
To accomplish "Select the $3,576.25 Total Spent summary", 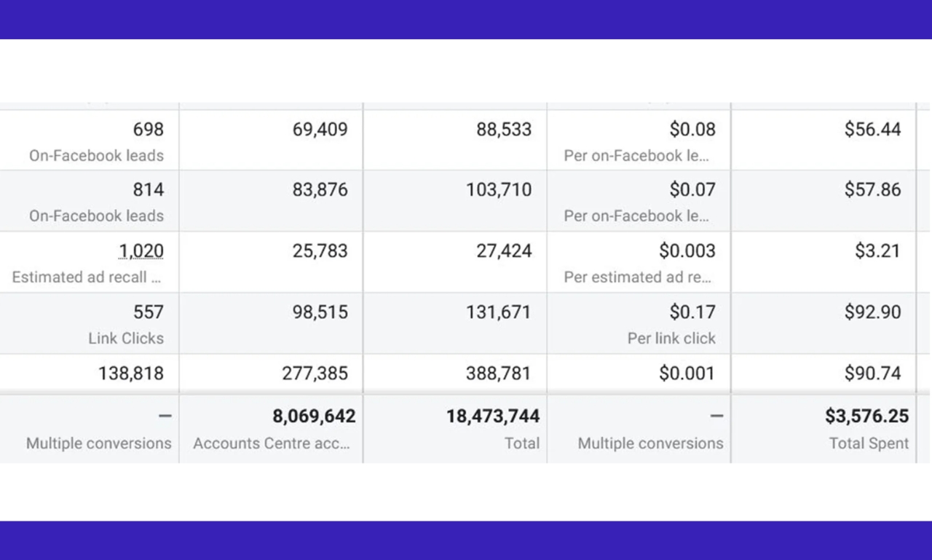I will pos(866,417).
